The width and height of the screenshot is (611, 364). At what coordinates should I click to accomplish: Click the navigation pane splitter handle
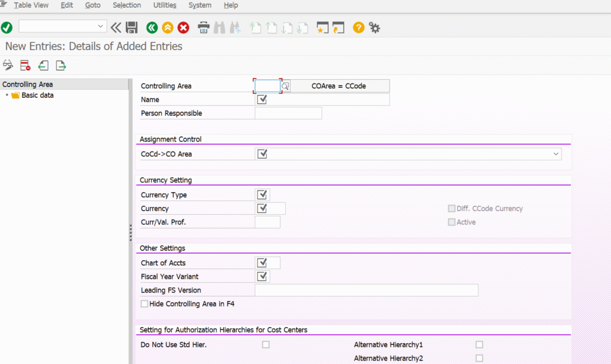[131, 233]
